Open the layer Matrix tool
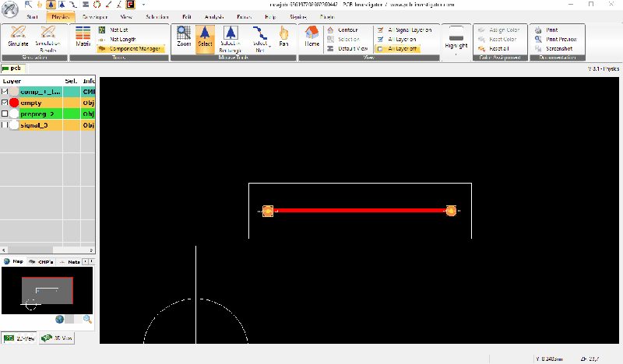623x364 pixels. click(x=83, y=37)
